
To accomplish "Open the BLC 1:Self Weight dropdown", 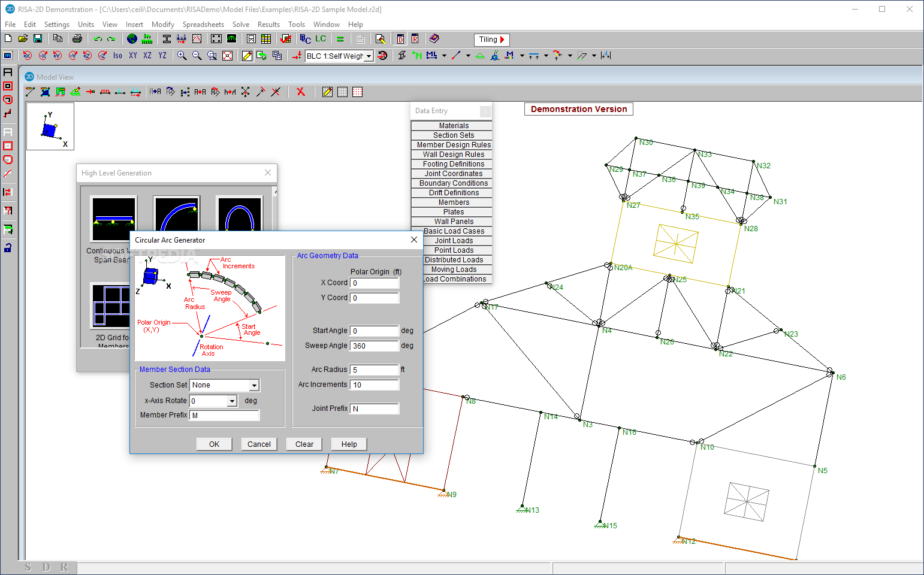I will point(369,56).
